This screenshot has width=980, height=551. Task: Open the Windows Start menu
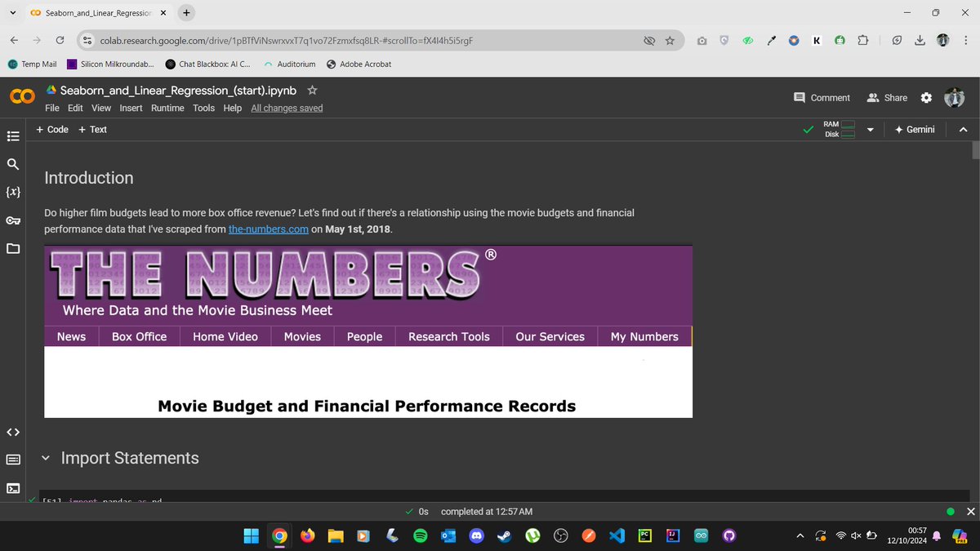pos(251,535)
